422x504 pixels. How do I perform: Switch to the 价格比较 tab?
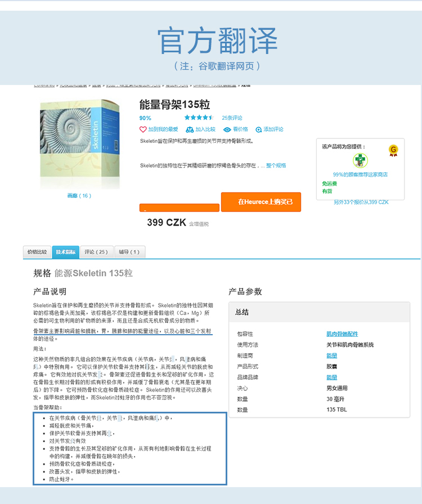pos(37,252)
